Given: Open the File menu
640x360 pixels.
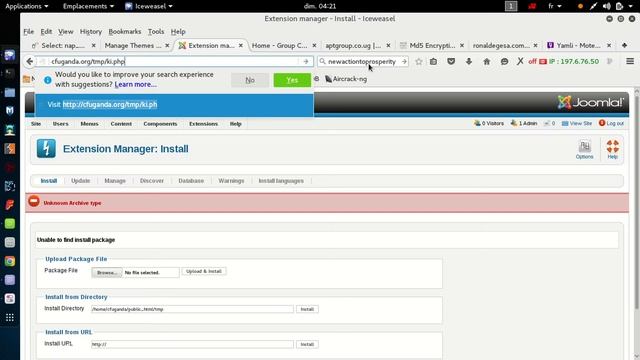Looking at the screenshot, I should 29,31.
